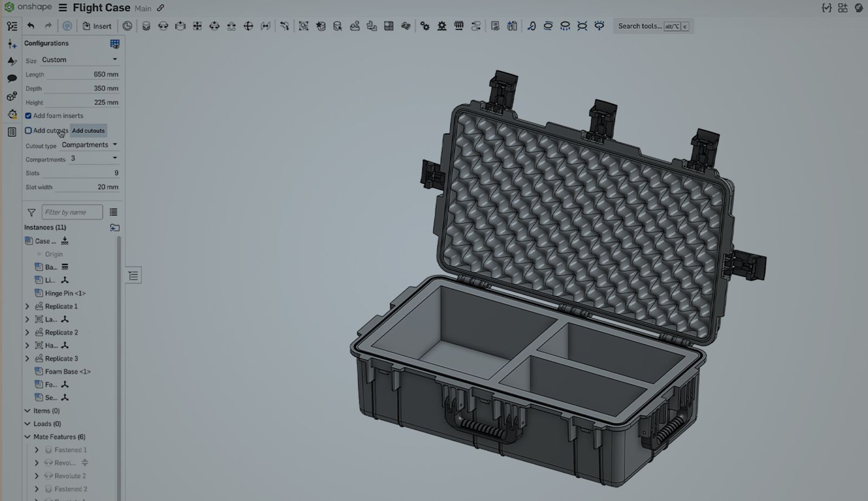Enable the Add cutouts checkbox

28,130
